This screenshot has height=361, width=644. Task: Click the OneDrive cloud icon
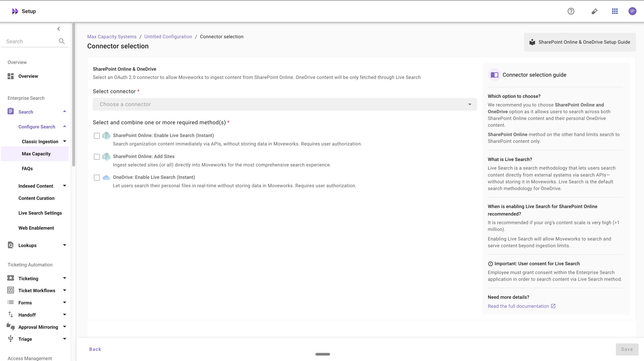(x=106, y=178)
